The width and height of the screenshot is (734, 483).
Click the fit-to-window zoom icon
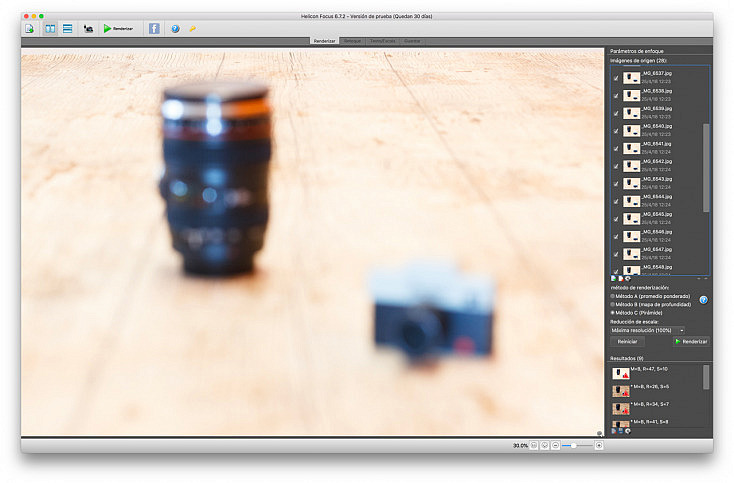coord(544,446)
